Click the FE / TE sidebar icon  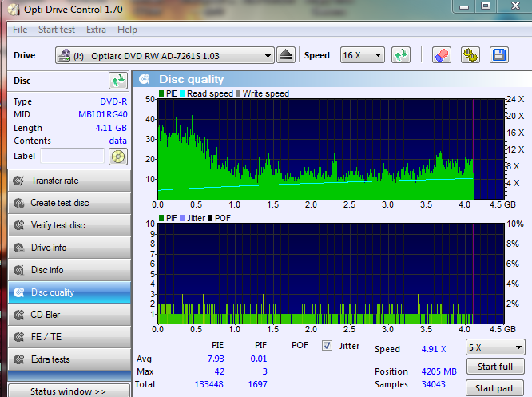(18, 337)
